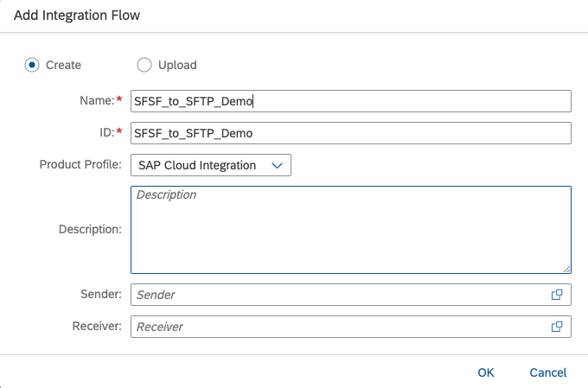Click the Upload option label text

(177, 65)
